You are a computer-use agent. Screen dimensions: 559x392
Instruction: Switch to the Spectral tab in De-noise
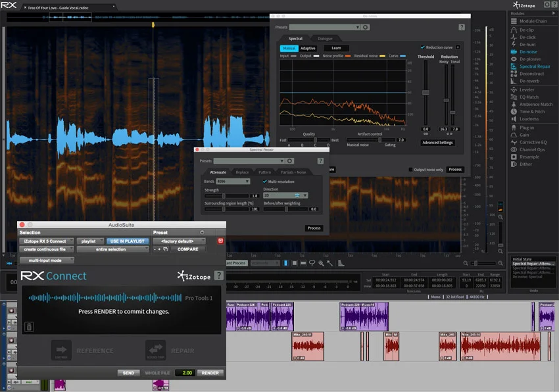click(295, 39)
